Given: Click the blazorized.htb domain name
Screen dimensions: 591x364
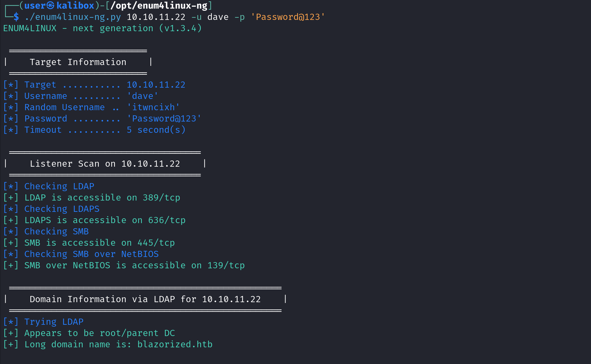Looking at the screenshot, I should (175, 344).
